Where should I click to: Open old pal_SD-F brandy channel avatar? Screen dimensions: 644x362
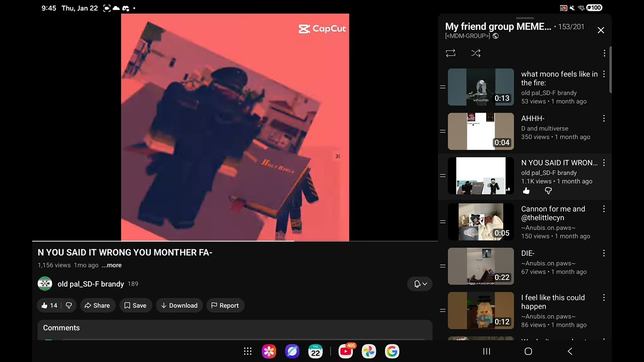click(x=45, y=284)
